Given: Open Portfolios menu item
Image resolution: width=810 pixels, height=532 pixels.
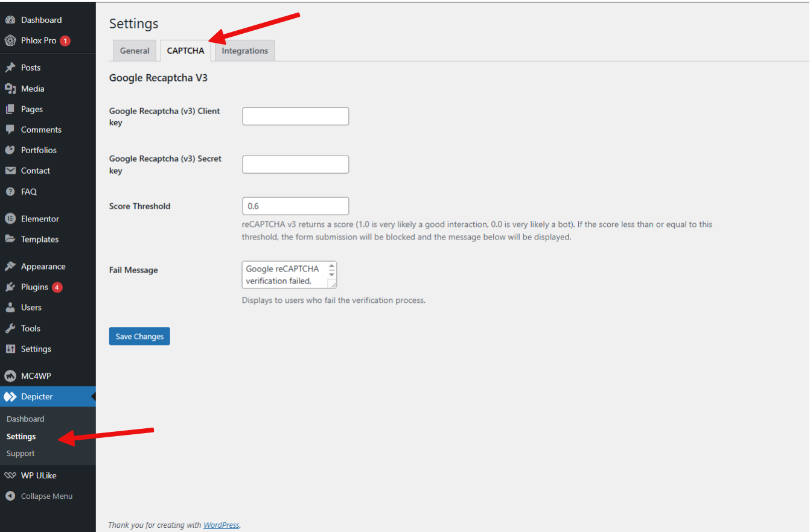Looking at the screenshot, I should 39,150.
